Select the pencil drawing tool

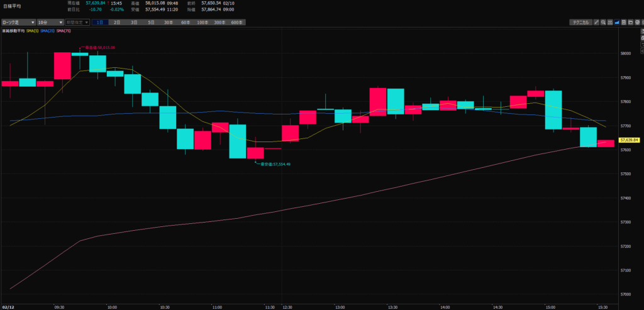coord(596,22)
